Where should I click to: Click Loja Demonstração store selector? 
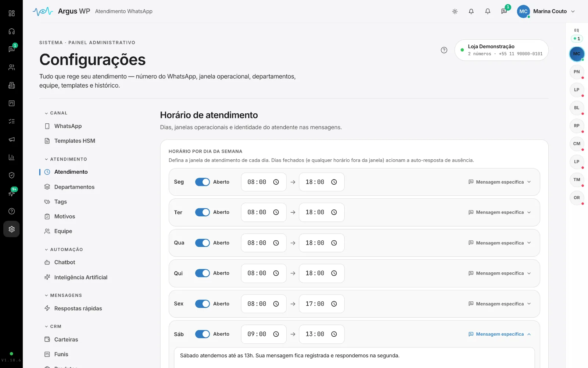tap(501, 50)
